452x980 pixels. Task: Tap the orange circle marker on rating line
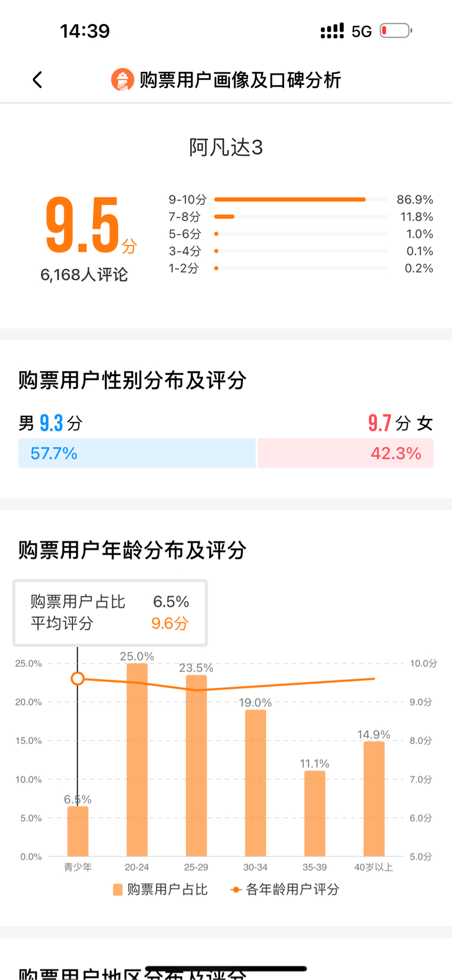(x=78, y=679)
